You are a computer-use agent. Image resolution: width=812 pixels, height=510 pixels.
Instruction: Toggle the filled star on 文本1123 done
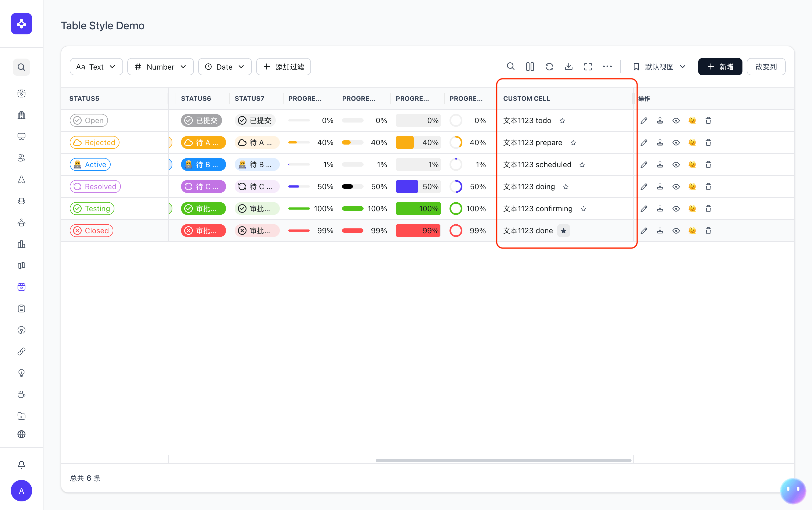(x=563, y=231)
